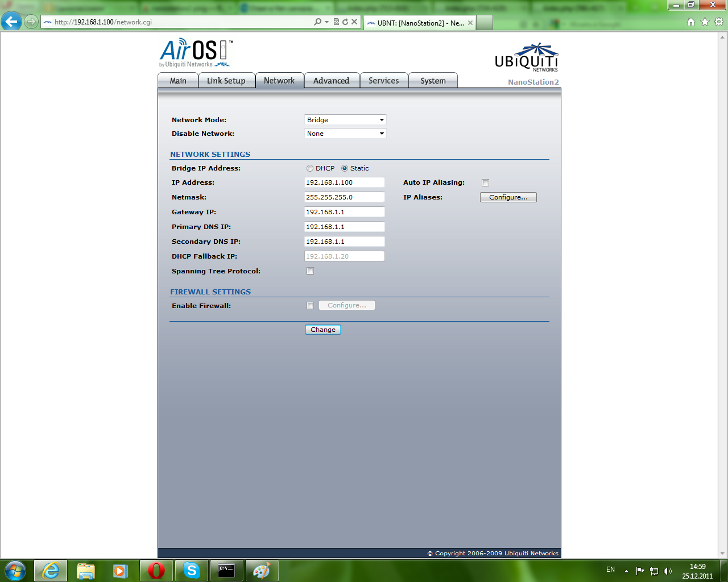Click the browser Forward arrow button
The width and height of the screenshot is (728, 582).
[x=31, y=22]
